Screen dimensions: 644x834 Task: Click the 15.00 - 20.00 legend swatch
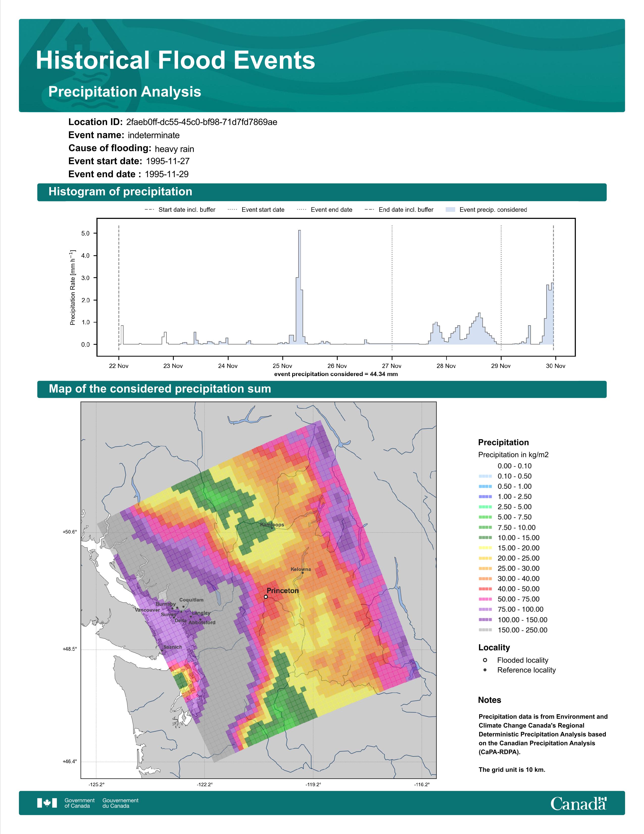pos(485,548)
